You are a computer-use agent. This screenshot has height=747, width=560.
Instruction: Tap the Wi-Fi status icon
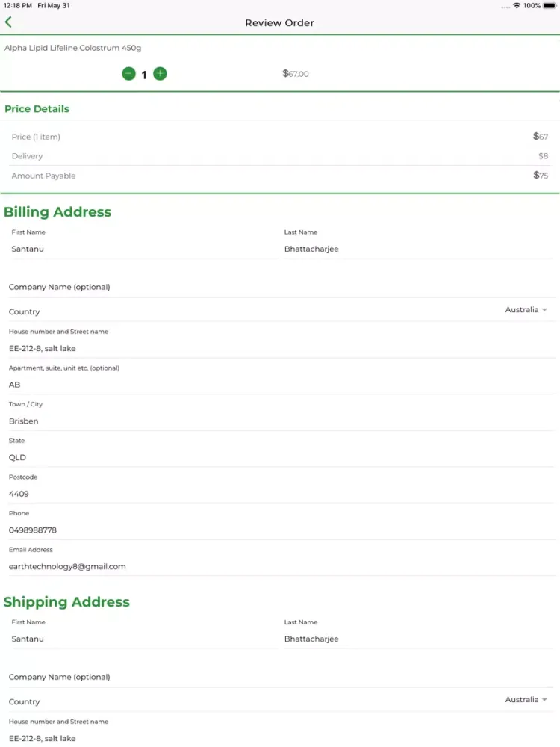click(x=517, y=5)
